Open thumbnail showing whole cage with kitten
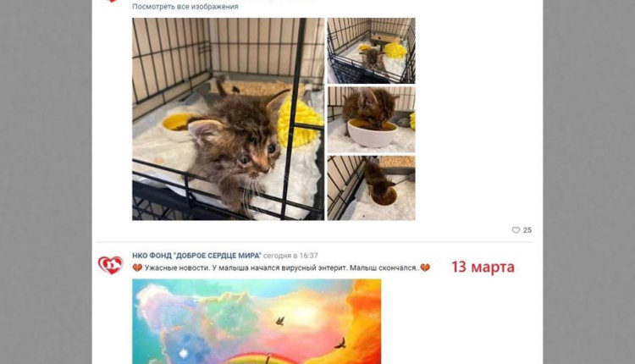This screenshot has width=635, height=364. [372, 51]
